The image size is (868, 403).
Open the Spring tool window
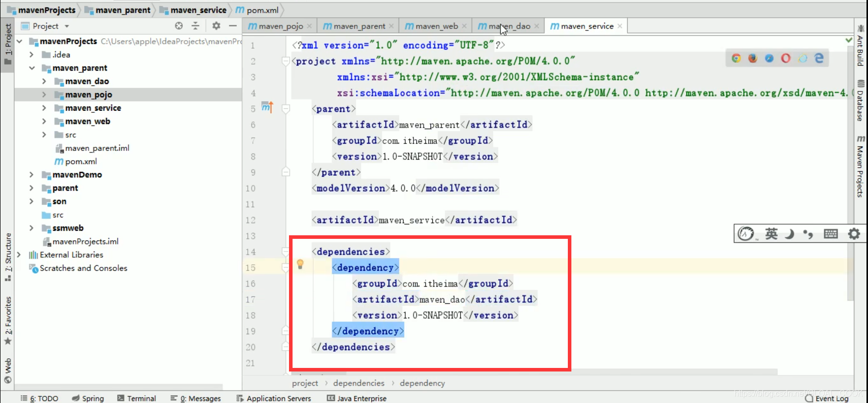88,398
